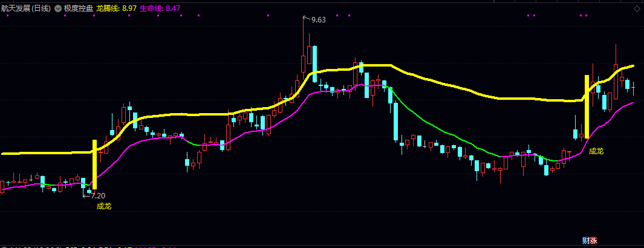The image size is (644, 248).
Task: Click the 生命线: 8.47 readout
Action: [160, 8]
